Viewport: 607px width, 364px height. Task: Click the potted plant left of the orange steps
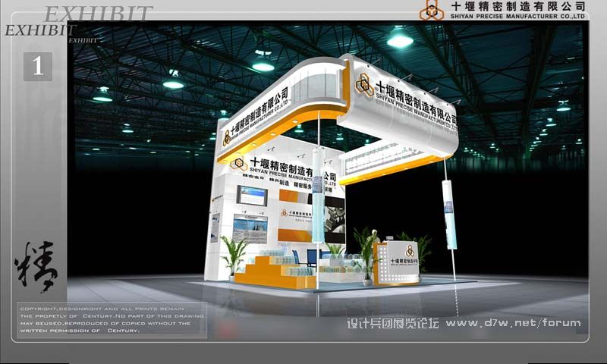[234, 257]
